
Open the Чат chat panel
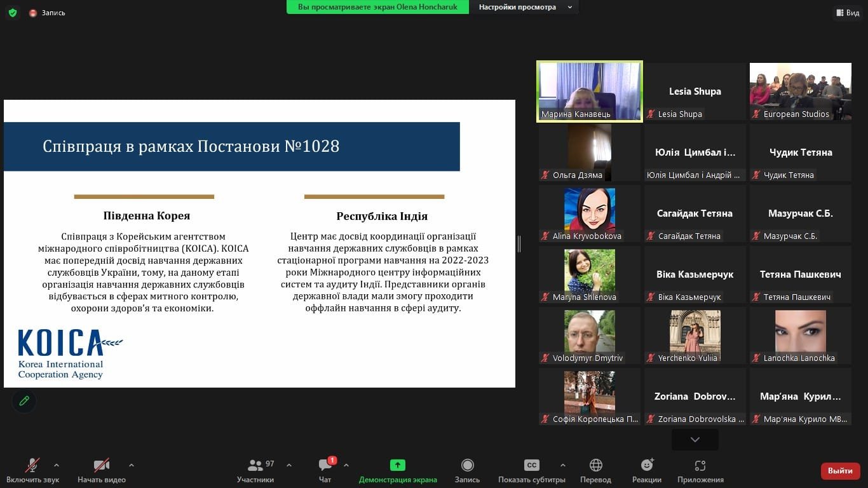pyautogui.click(x=325, y=471)
